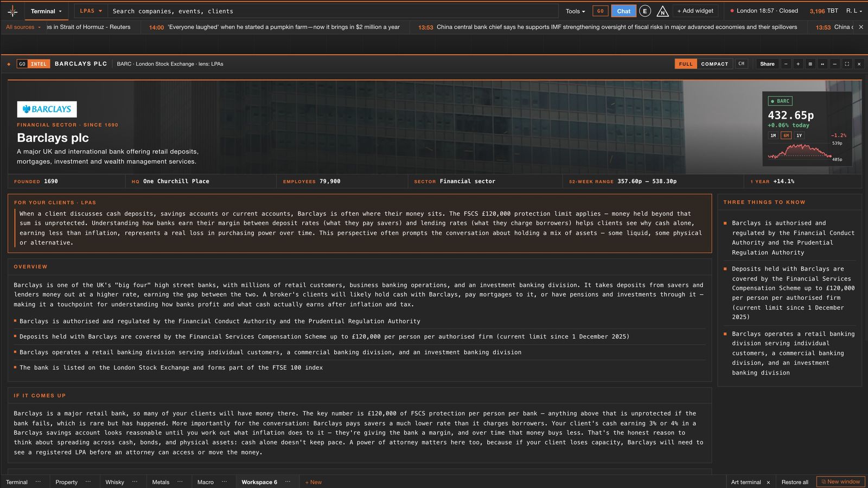Image resolution: width=868 pixels, height=488 pixels.
Task: Open options dots for Macro workspace tab
Action: click(x=224, y=481)
